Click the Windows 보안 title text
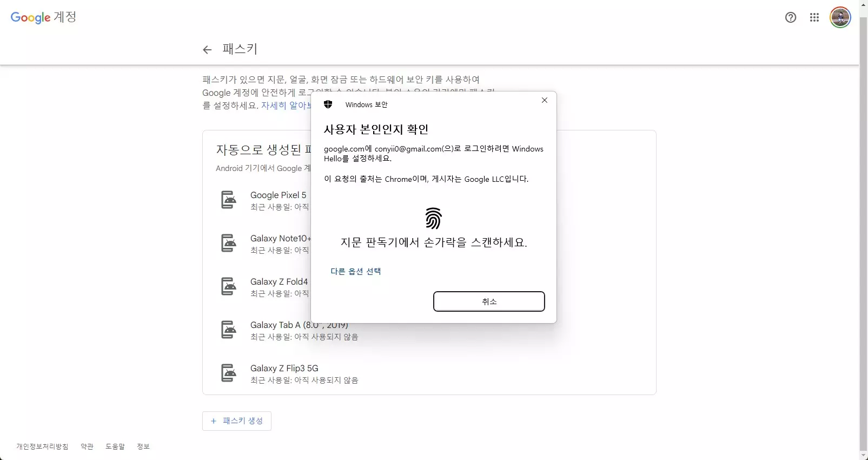868x460 pixels. click(367, 104)
